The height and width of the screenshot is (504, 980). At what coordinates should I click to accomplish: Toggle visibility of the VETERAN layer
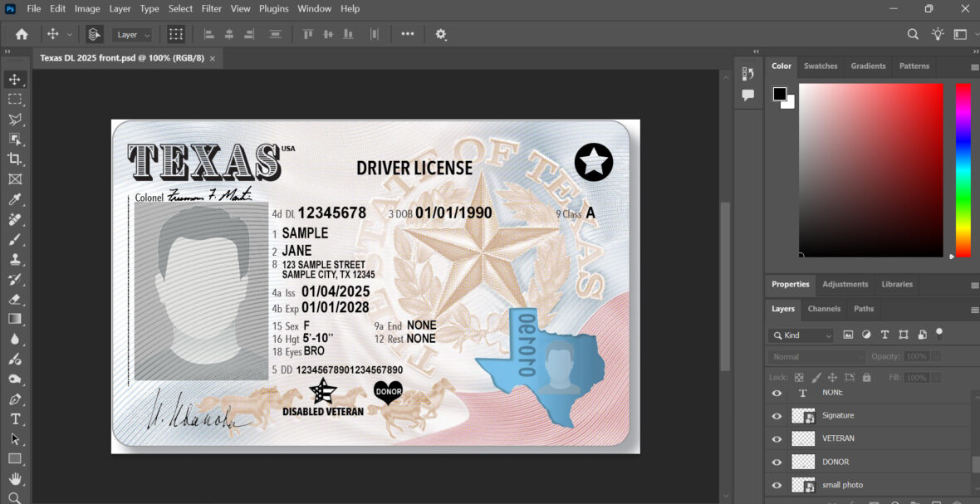[x=776, y=438]
